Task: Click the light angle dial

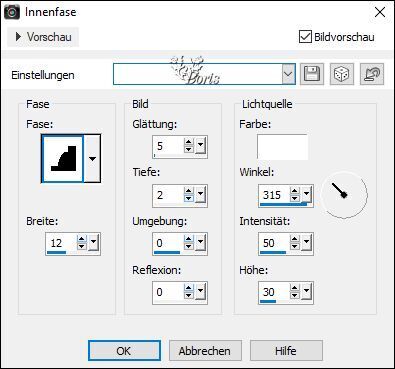Action: point(344,195)
